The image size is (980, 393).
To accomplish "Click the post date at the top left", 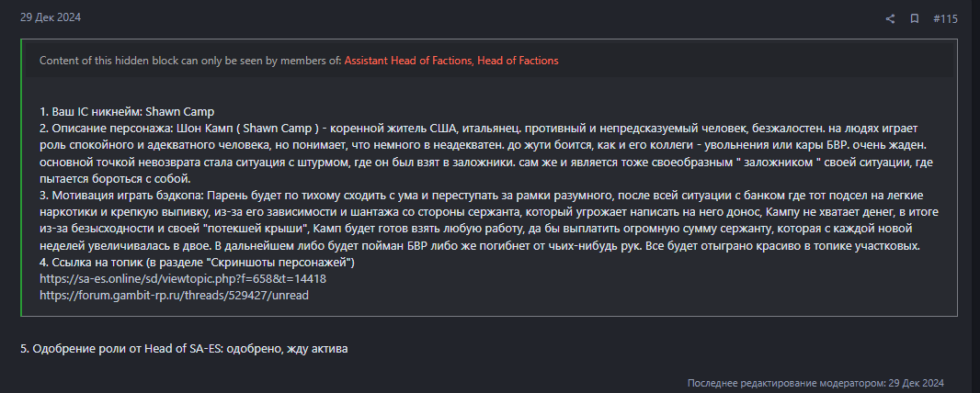I will pos(46,17).
